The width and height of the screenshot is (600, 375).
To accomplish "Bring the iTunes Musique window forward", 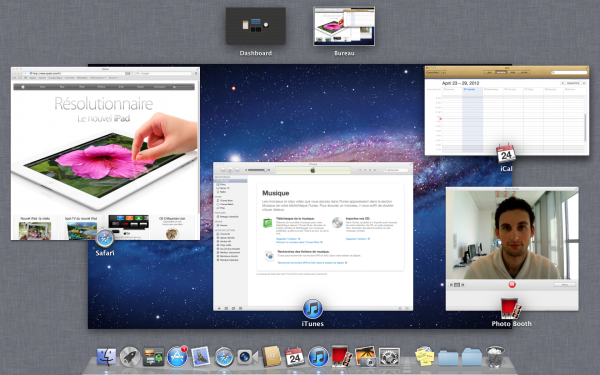I will 313,236.
